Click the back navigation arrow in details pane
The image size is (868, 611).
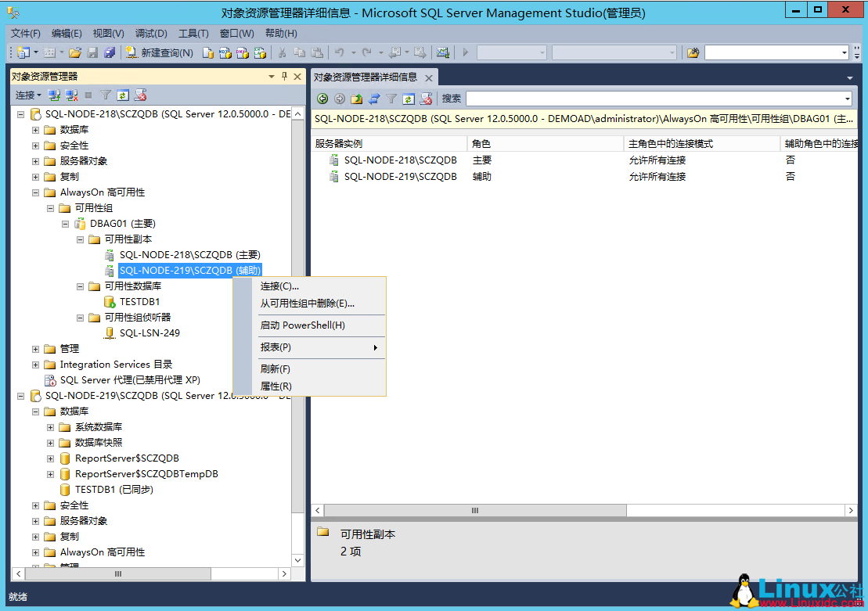[x=322, y=99]
